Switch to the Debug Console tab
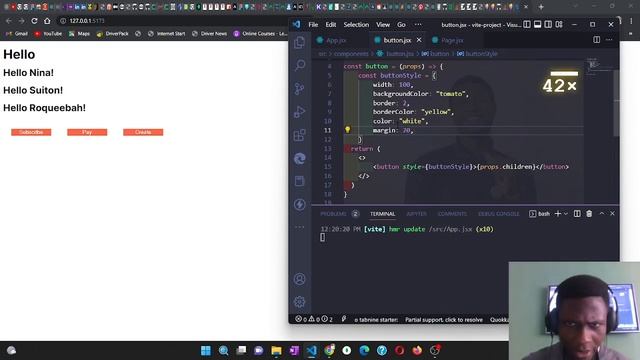Screen dimensions: 640x360 coord(498,213)
